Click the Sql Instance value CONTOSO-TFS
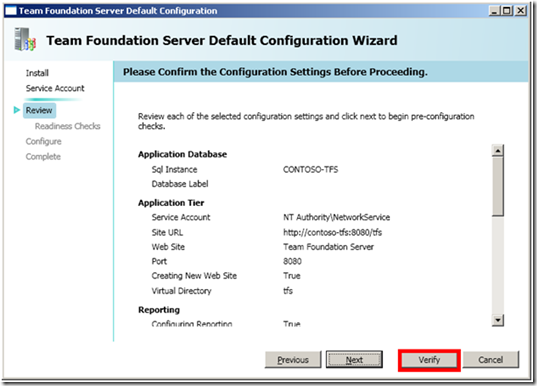The image size is (537, 386). 310,170
